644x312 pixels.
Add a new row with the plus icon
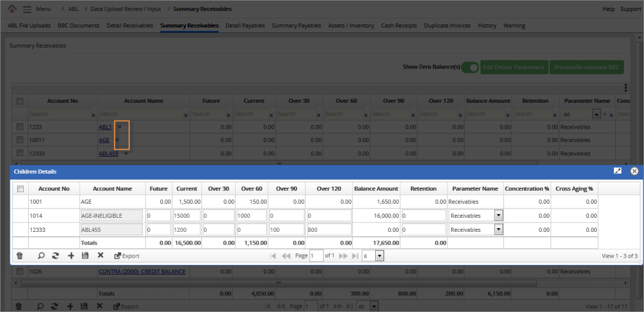pos(71,256)
